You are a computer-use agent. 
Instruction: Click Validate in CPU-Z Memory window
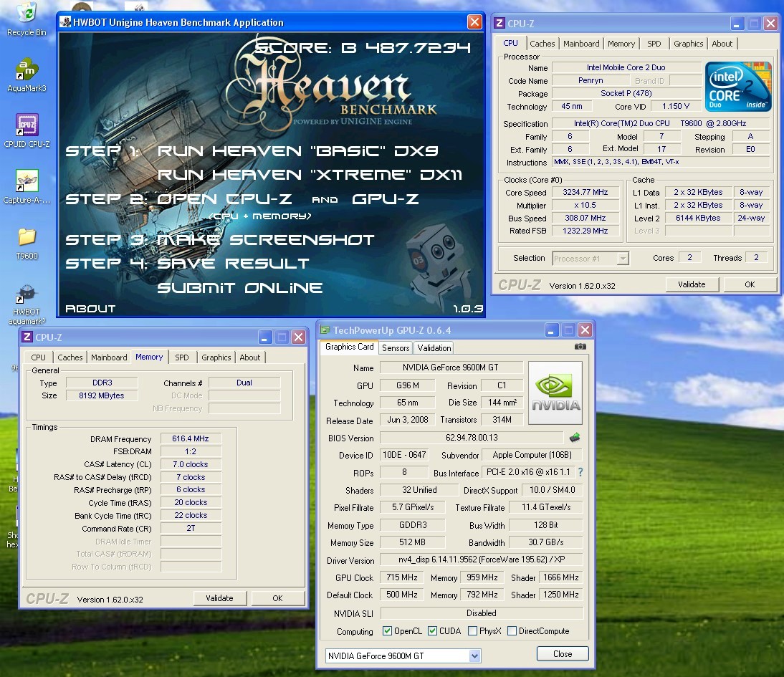(x=219, y=598)
